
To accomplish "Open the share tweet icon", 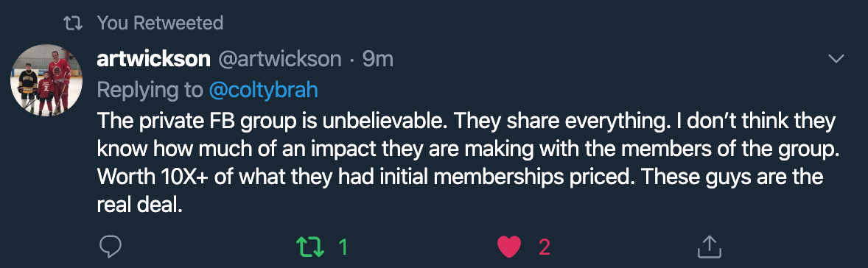I will click(x=709, y=247).
